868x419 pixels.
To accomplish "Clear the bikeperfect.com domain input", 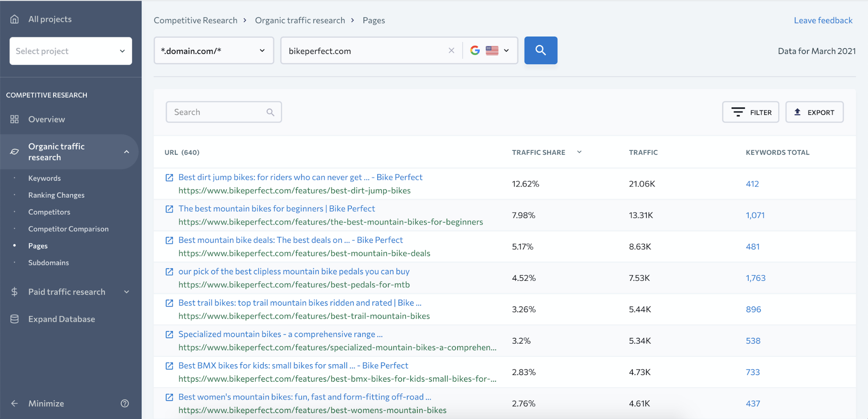I will [451, 50].
